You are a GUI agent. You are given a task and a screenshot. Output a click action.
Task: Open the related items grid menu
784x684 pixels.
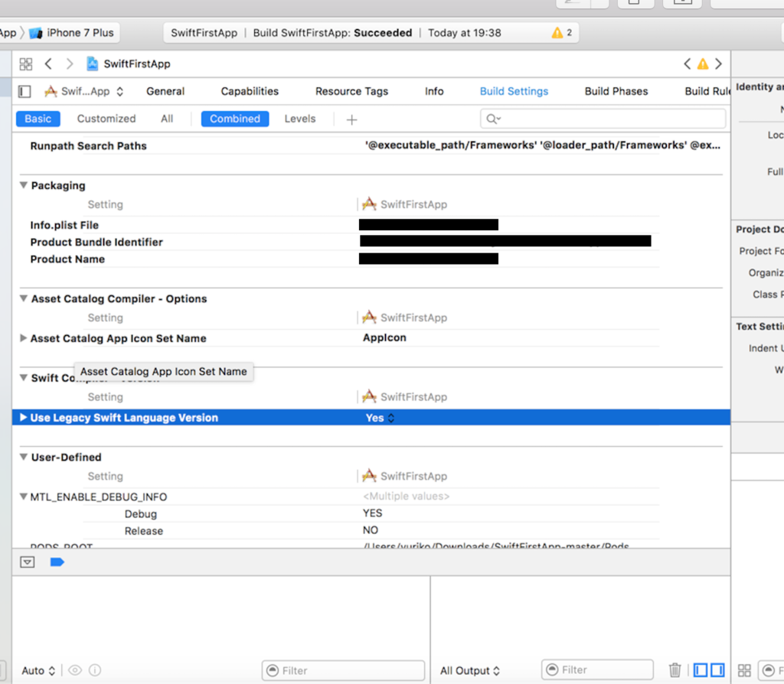(x=25, y=64)
